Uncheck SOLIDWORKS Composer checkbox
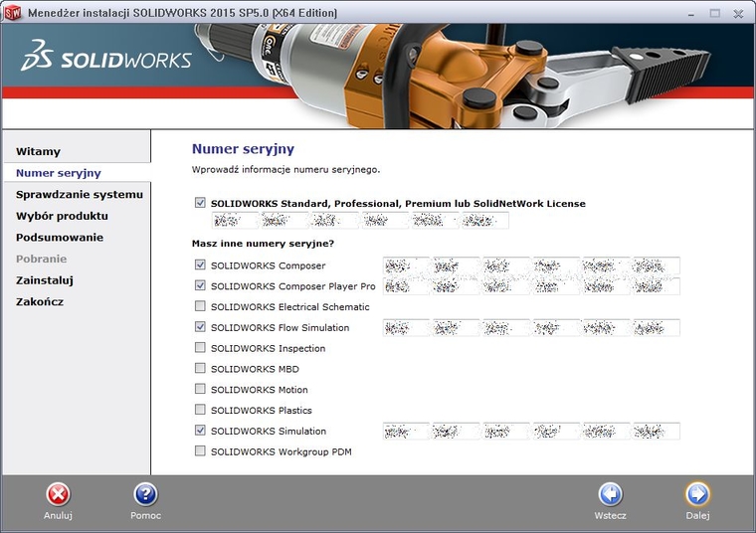Image resolution: width=756 pixels, height=533 pixels. 200,266
